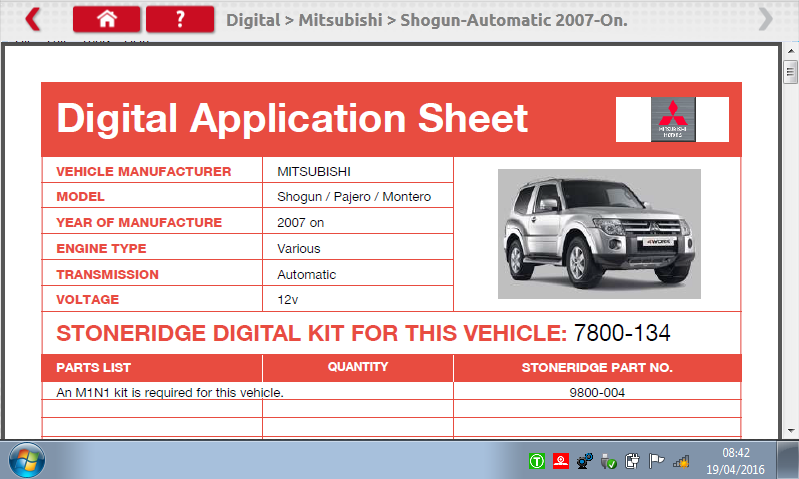Click the 'Automatic' value

click(306, 274)
